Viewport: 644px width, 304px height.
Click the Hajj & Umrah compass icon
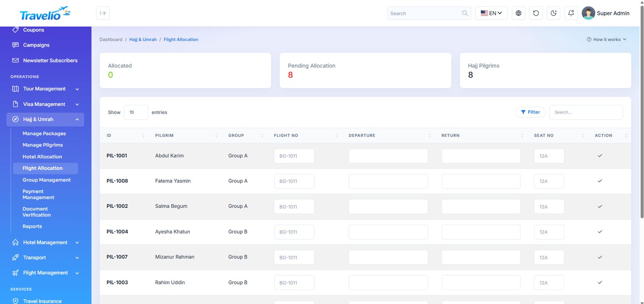pos(15,119)
